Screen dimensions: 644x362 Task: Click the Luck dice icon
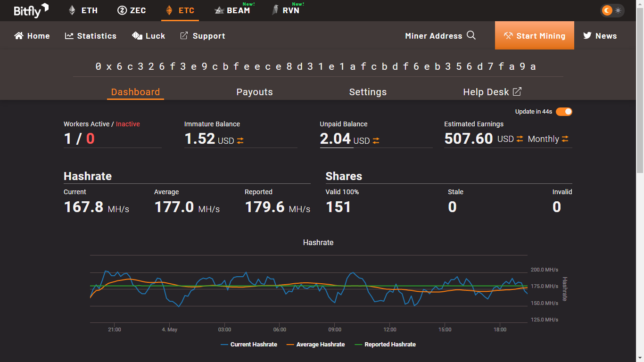coord(137,36)
